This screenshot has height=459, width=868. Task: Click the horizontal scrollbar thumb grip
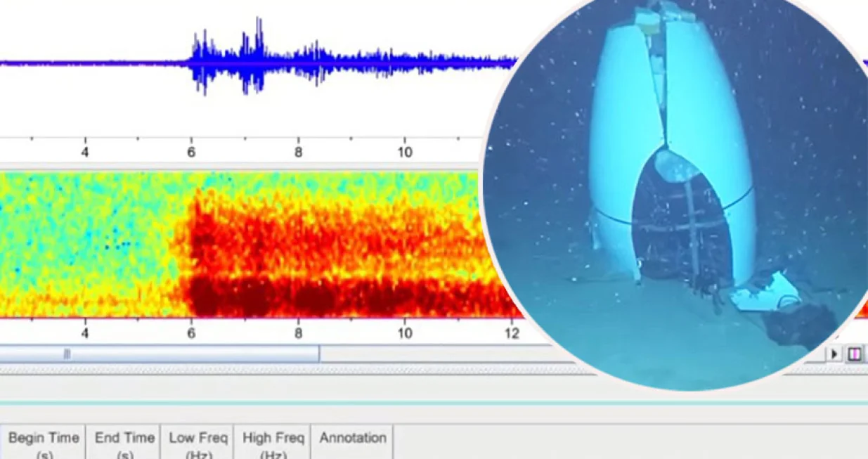click(x=67, y=354)
